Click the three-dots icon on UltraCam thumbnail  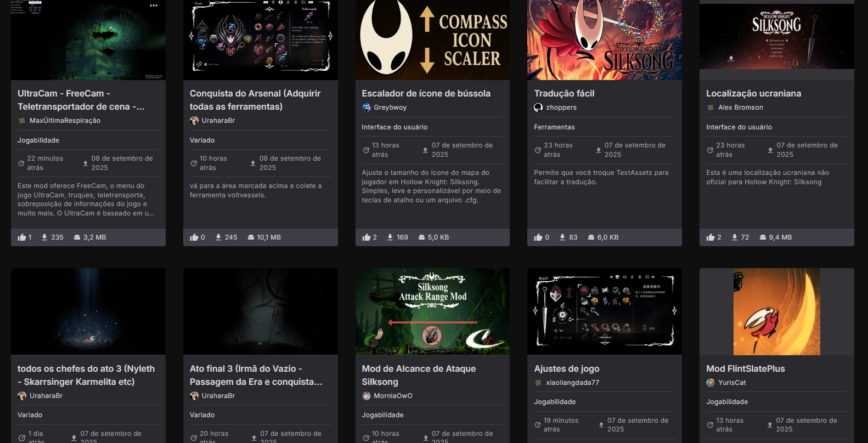pyautogui.click(x=154, y=5)
